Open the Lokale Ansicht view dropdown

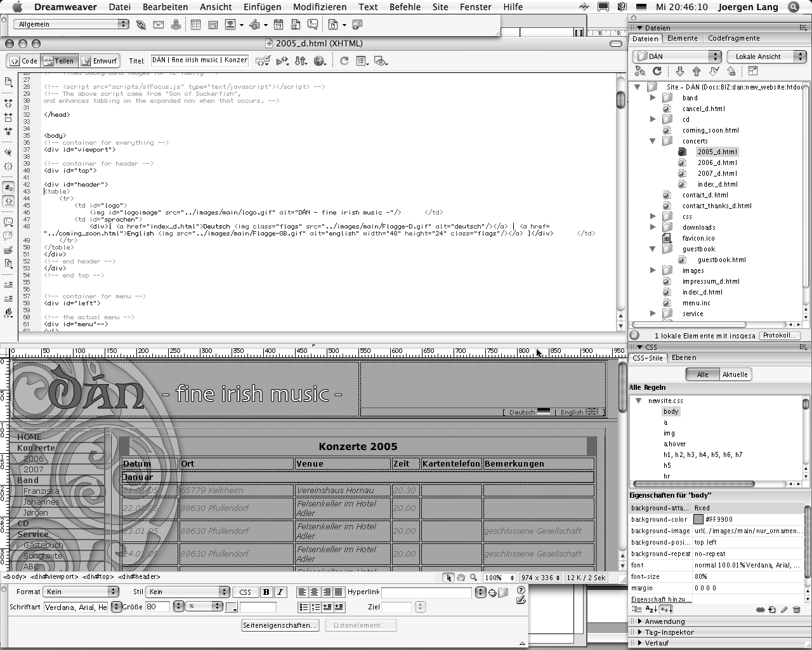[x=766, y=56]
